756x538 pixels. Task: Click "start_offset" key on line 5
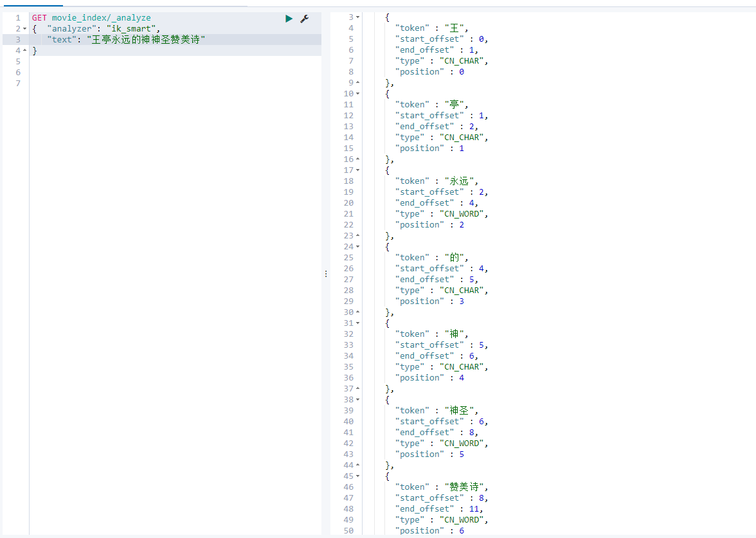(x=429, y=39)
